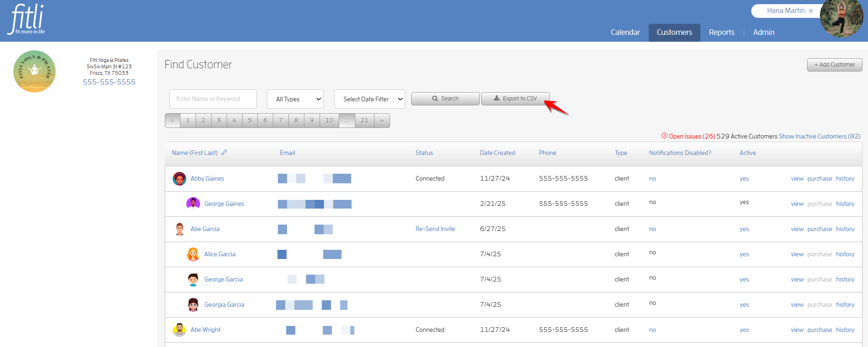Screen dimensions: 868x347
Task: Focus the Enter Name or Keyword field
Action: click(x=213, y=99)
